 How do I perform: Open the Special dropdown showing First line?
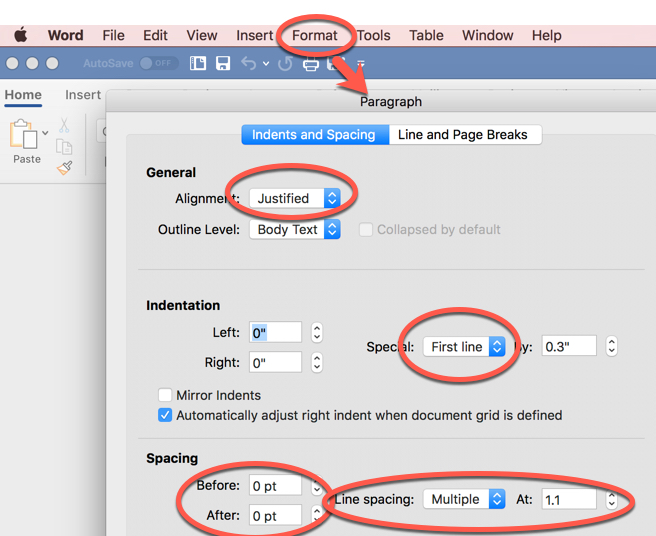pos(464,346)
